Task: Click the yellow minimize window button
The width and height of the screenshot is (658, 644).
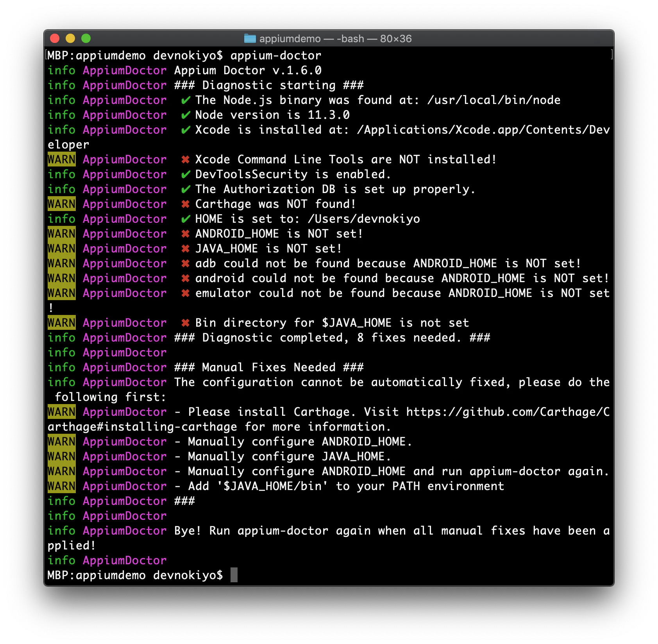Action: click(70, 38)
